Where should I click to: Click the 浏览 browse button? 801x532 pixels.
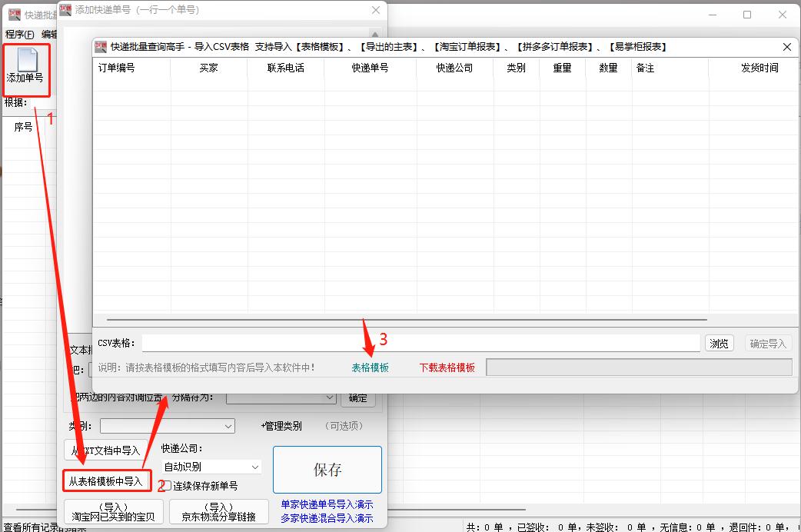click(x=719, y=343)
